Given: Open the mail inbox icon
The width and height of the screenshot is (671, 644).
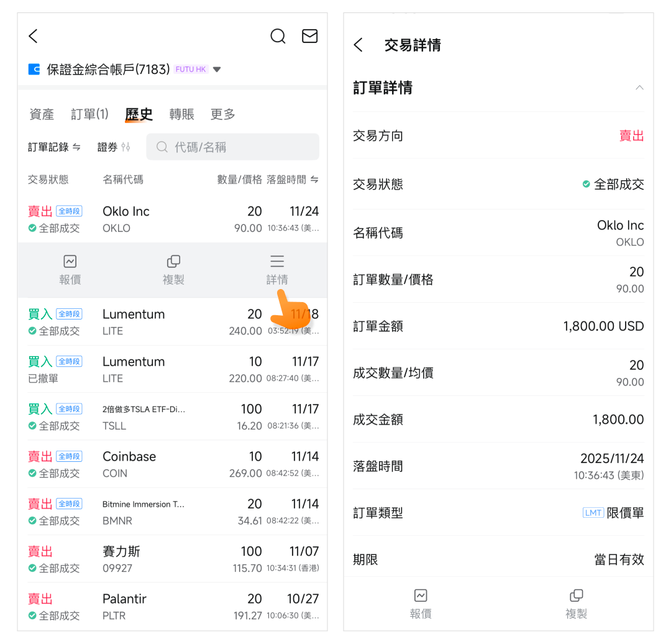Looking at the screenshot, I should click(309, 36).
